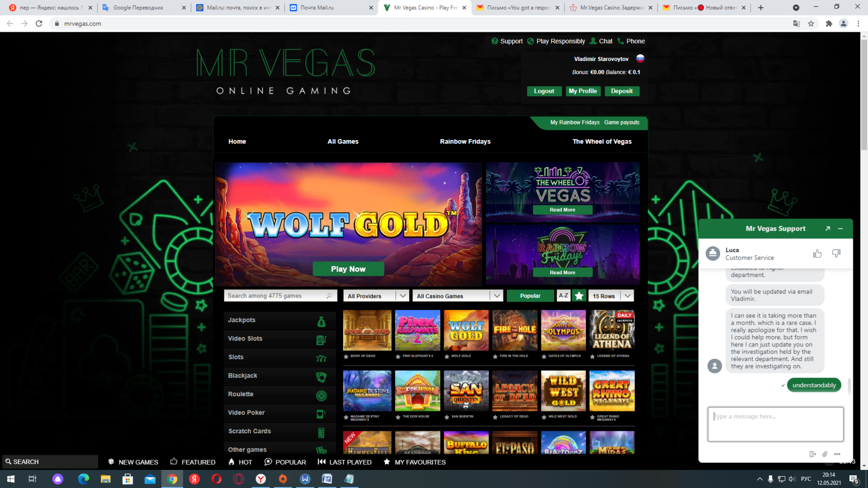Screen dimensions: 868x488
Task: Switch the РУС keyboard language
Action: point(806,479)
